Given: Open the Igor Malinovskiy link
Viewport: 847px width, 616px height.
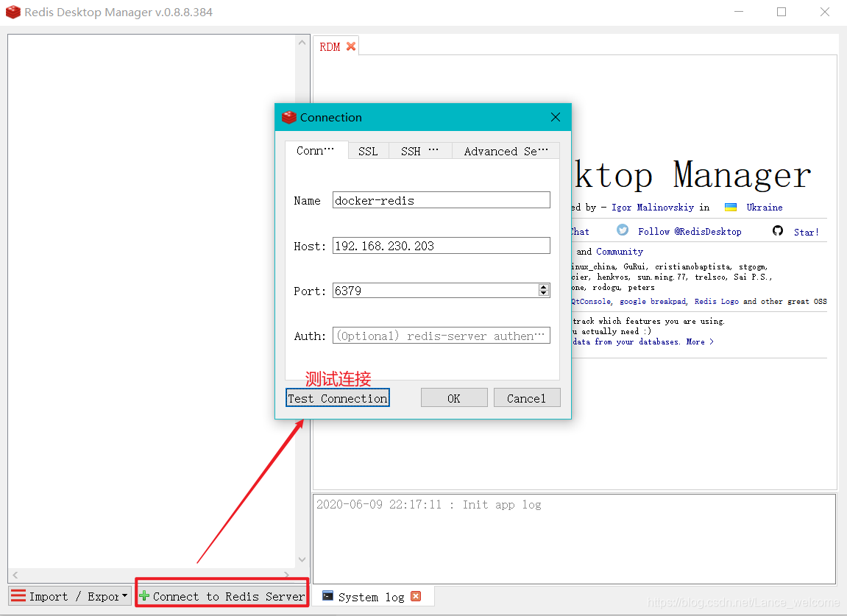Looking at the screenshot, I should point(653,208).
